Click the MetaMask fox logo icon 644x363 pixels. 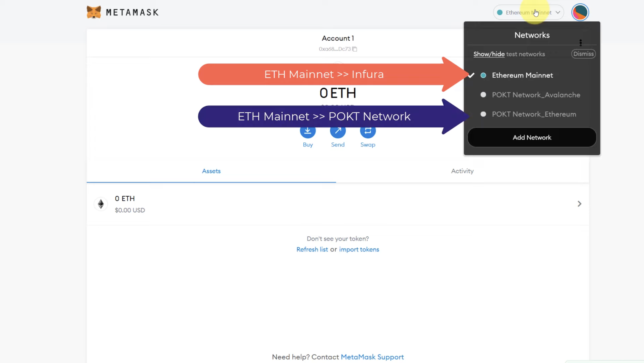[x=93, y=12]
